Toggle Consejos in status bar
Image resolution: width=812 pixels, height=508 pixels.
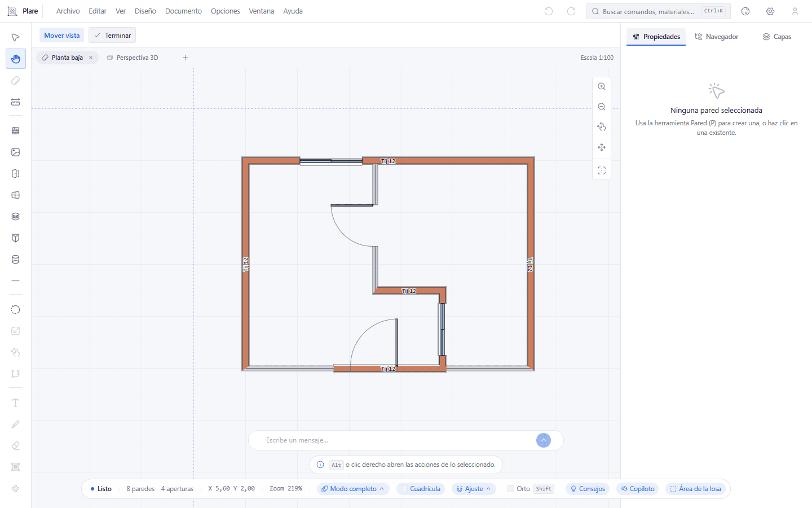click(x=588, y=489)
